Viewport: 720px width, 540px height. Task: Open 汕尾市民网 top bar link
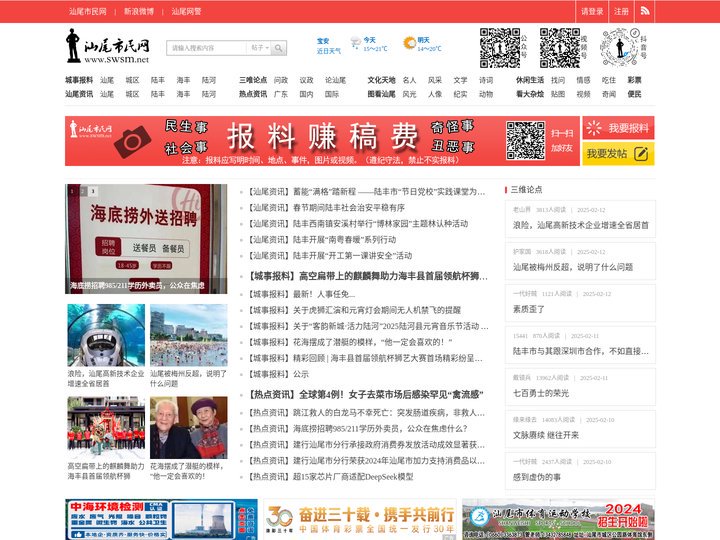[88, 11]
